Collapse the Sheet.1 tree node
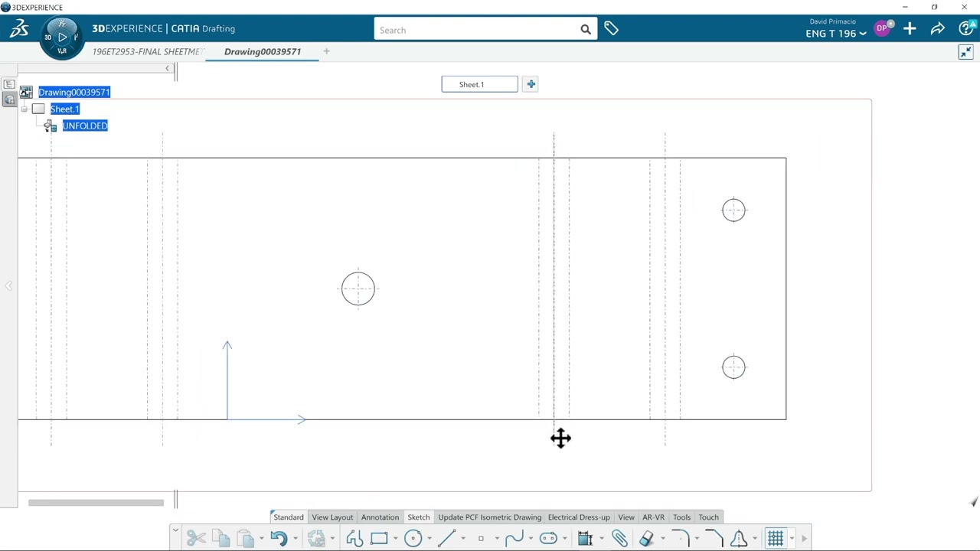The width and height of the screenshot is (980, 551). tap(24, 109)
